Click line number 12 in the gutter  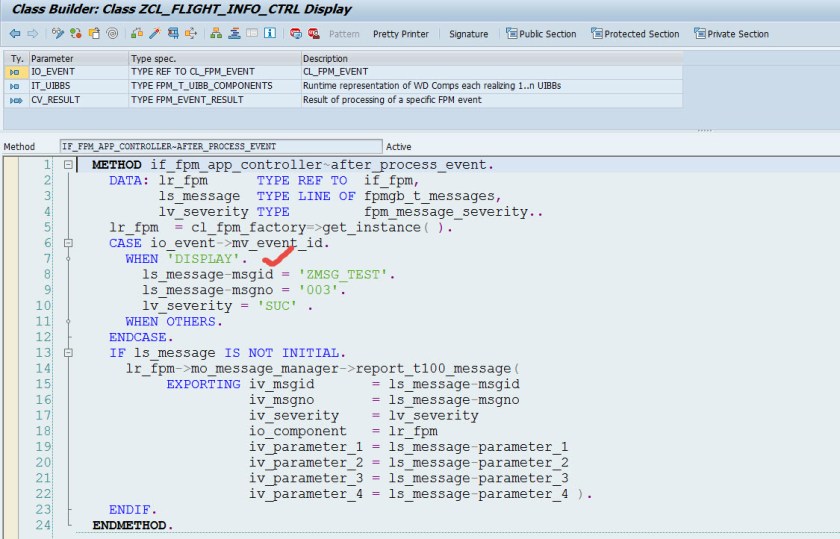pyautogui.click(x=43, y=337)
